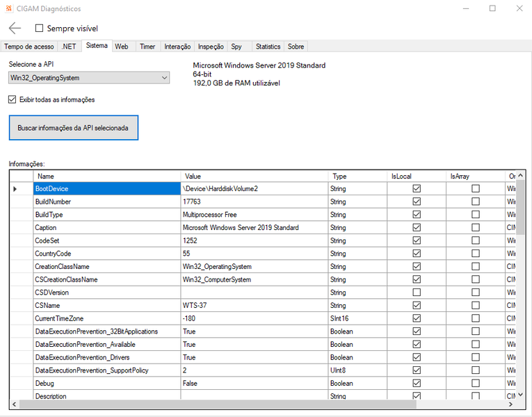Image resolution: width=532 pixels, height=417 pixels.
Task: Select the Description name cell
Action: 107,395
